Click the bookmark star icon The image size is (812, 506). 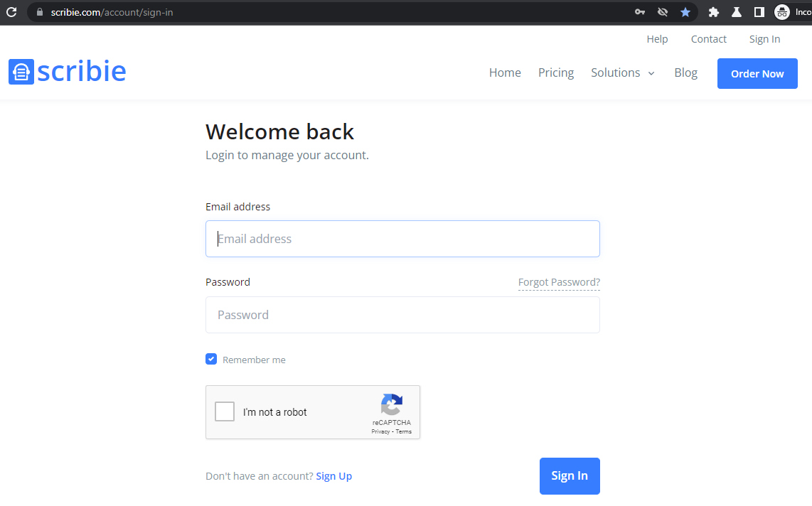tap(685, 12)
